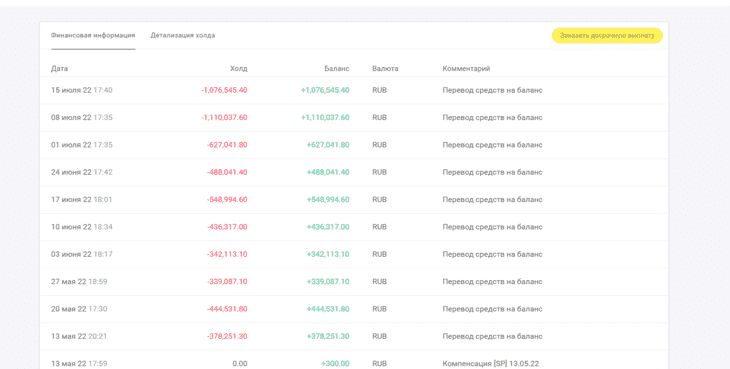Image resolution: width=730 pixels, height=369 pixels.
Task: Click balance value +378,251.30
Action: click(x=328, y=336)
